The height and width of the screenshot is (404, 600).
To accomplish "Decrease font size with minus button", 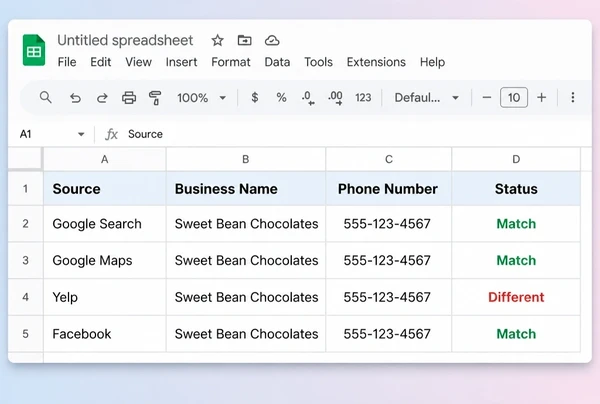I will click(487, 98).
